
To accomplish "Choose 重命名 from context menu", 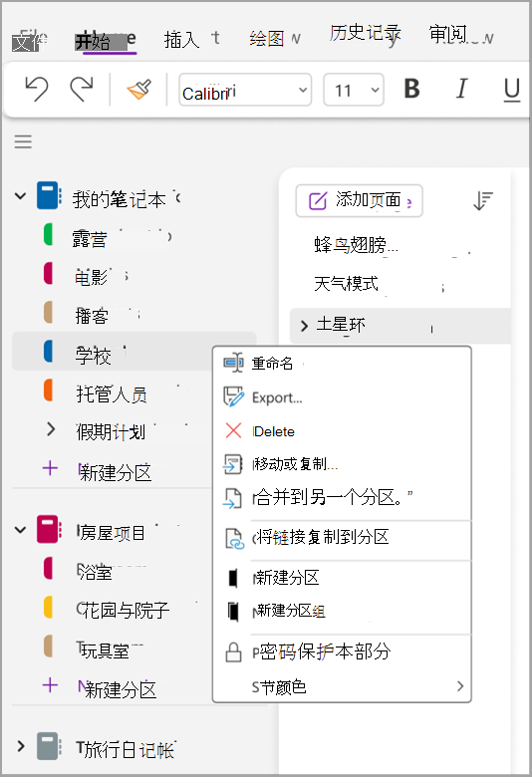I will point(272,364).
